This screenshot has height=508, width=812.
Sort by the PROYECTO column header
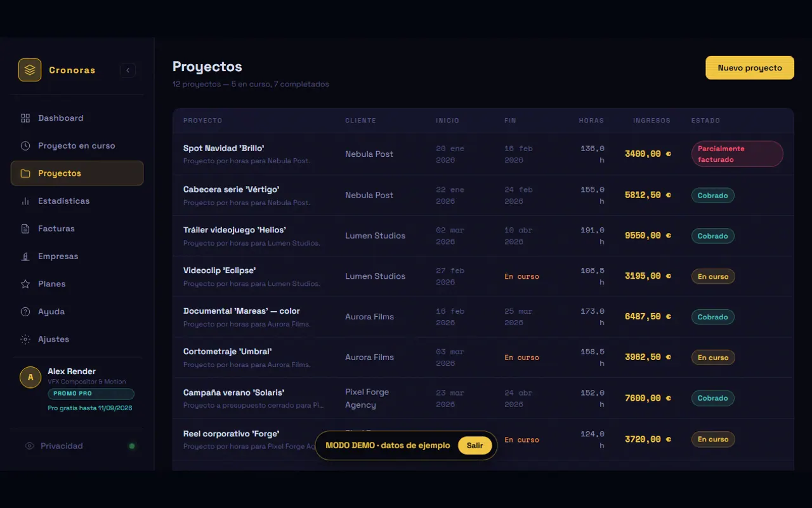pyautogui.click(x=203, y=121)
